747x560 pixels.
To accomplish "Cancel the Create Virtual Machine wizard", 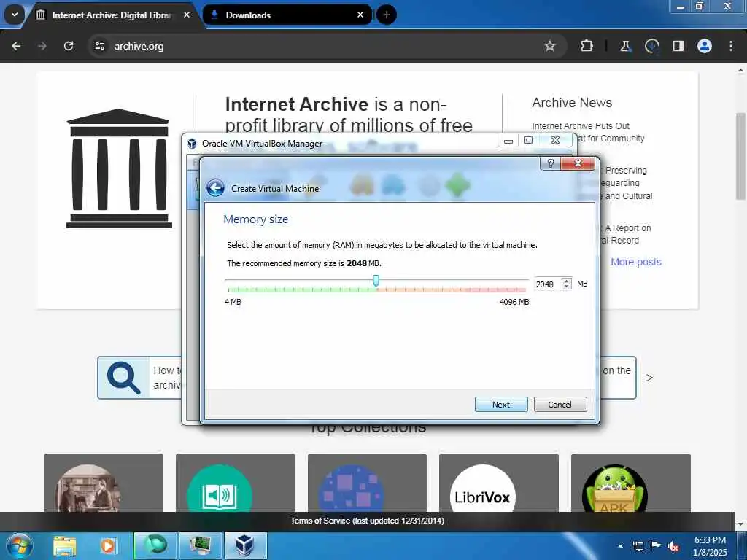I will (560, 404).
